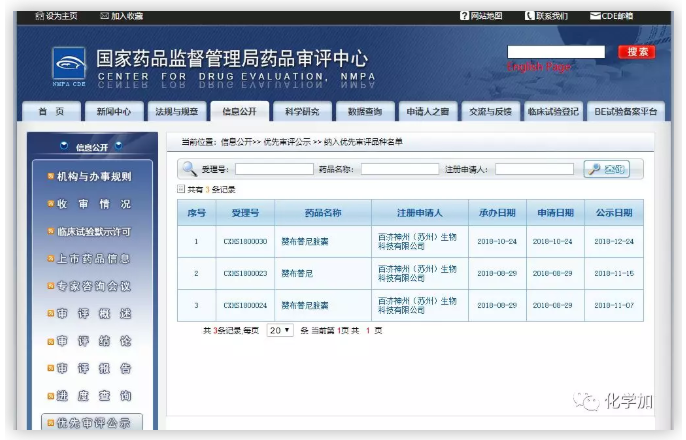Image resolution: width=686 pixels, height=440 pixels.
Task: Click the English Page link
Action: (538, 67)
